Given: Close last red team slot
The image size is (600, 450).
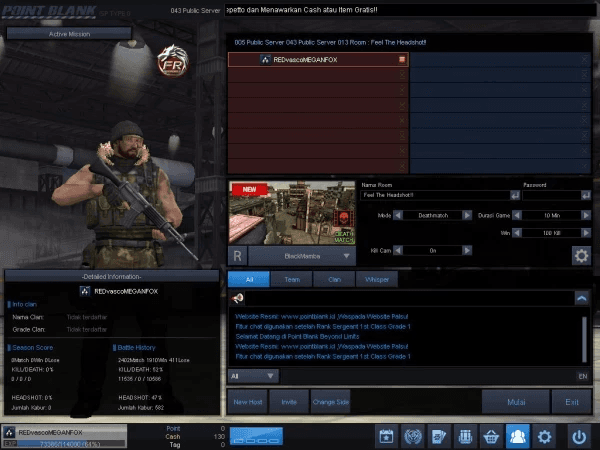Looking at the screenshot, I should click(x=402, y=166).
